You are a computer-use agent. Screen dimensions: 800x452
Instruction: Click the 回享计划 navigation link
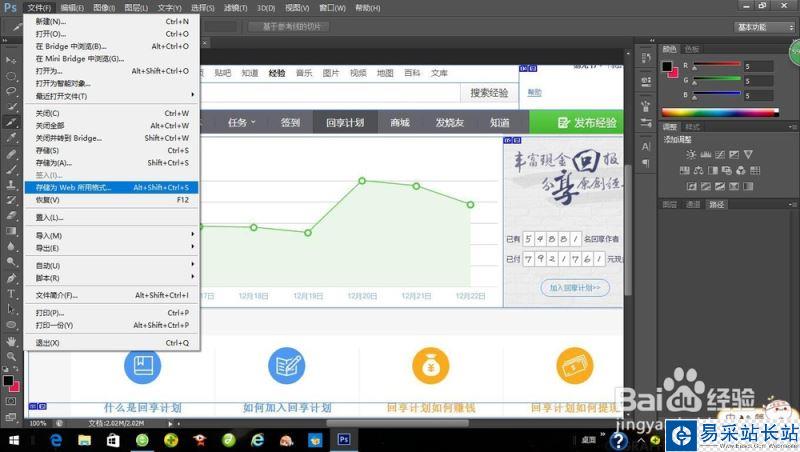coord(345,122)
